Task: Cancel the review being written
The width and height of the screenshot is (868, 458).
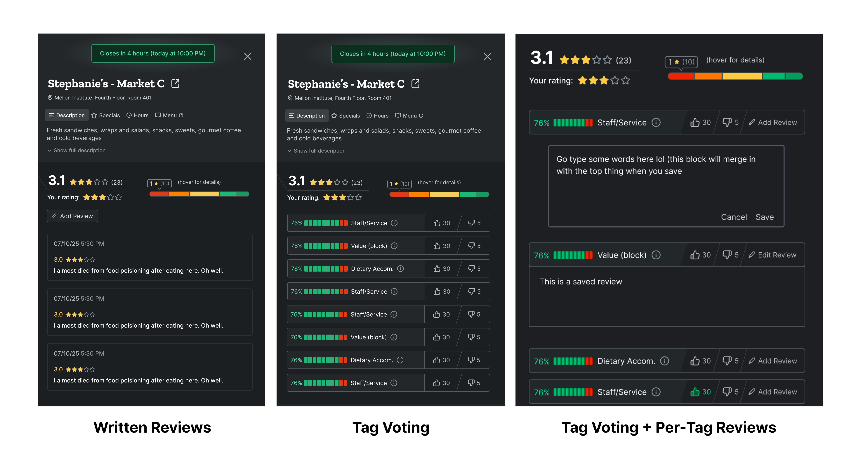Action: 734,217
